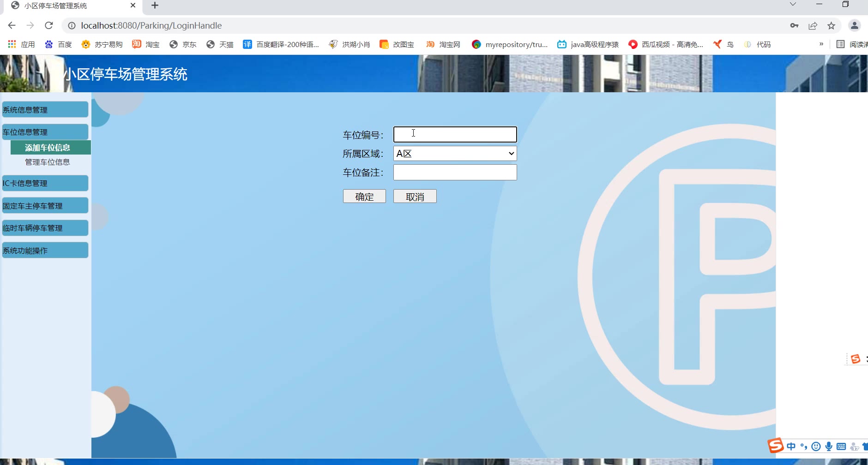Open saved passwords key icon
The height and width of the screenshot is (465, 868).
(794, 25)
